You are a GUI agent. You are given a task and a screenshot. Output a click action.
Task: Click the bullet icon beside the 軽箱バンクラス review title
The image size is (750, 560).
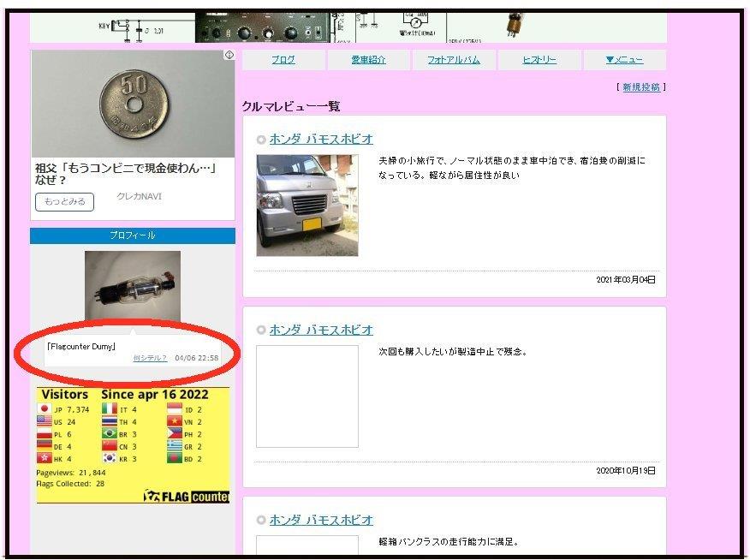coord(261,521)
